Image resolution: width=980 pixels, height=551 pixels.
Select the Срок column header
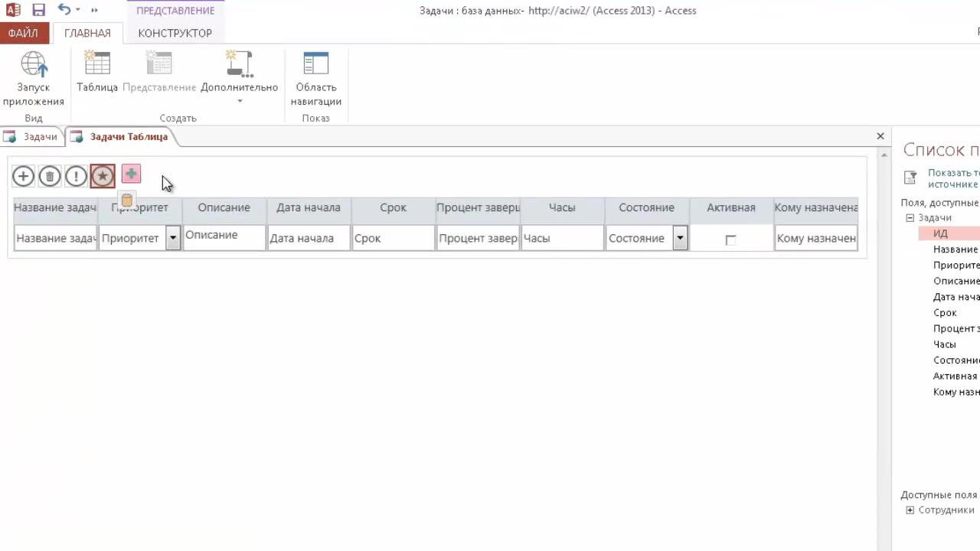(394, 208)
